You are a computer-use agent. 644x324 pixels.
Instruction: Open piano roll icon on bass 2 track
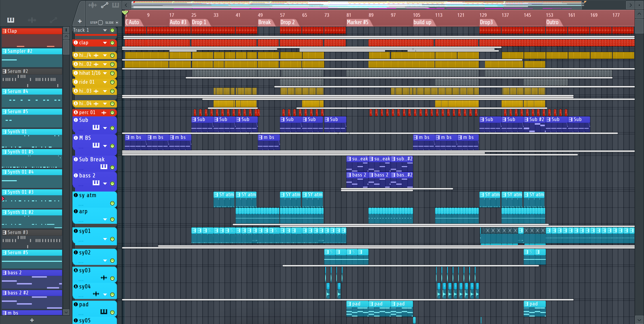click(x=96, y=183)
